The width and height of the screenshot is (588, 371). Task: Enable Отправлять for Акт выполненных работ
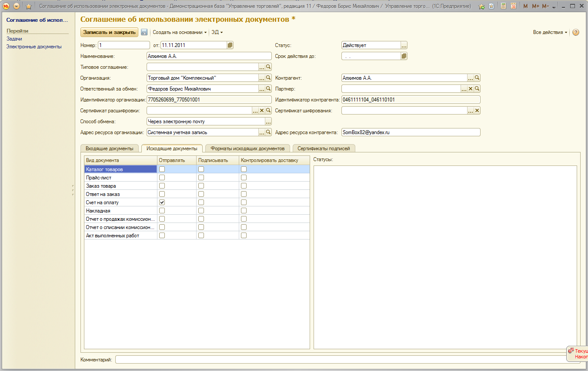tap(162, 236)
